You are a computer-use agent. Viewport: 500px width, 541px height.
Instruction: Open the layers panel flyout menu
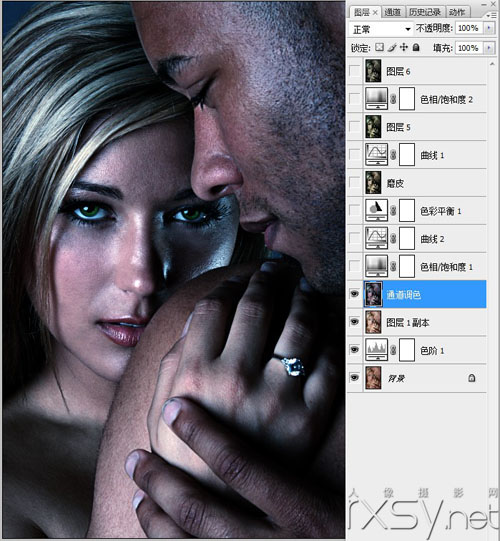pyautogui.click(x=491, y=16)
